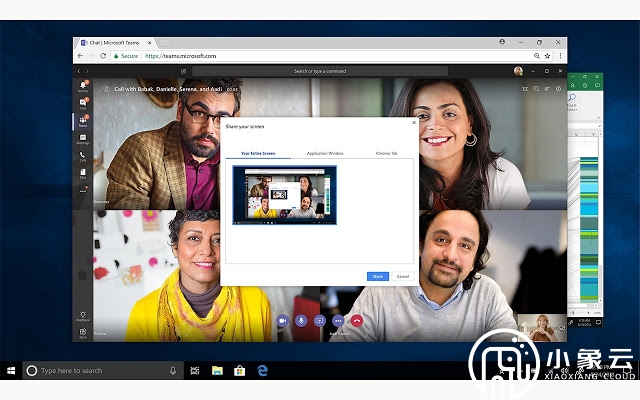Open call info icon in header
This screenshot has height=400, width=640.
tap(558, 89)
